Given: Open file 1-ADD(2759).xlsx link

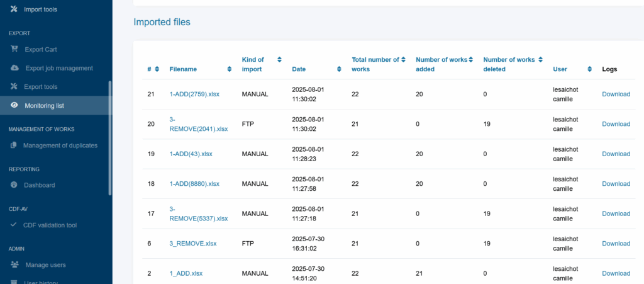Looking at the screenshot, I should [x=194, y=94].
